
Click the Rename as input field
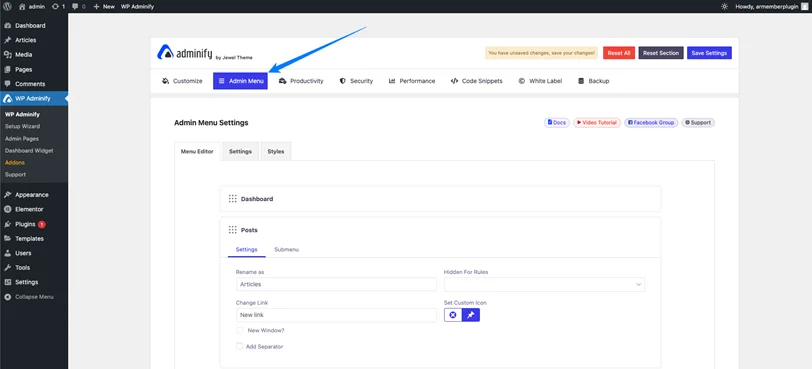(x=336, y=284)
